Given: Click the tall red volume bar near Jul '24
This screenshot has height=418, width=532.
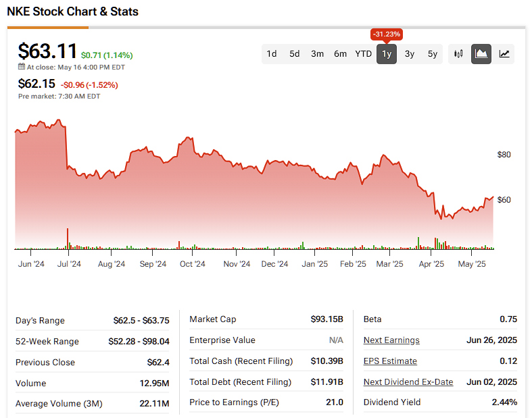Looking at the screenshot, I should coord(68,238).
